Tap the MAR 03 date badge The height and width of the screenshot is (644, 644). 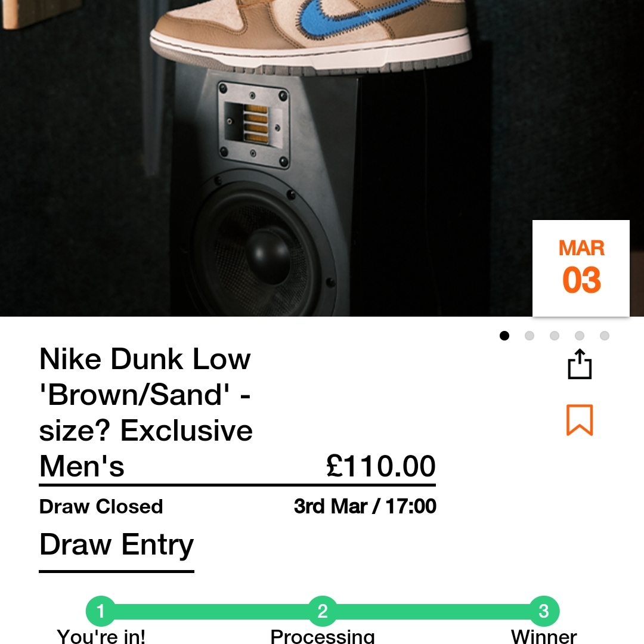coord(581,268)
